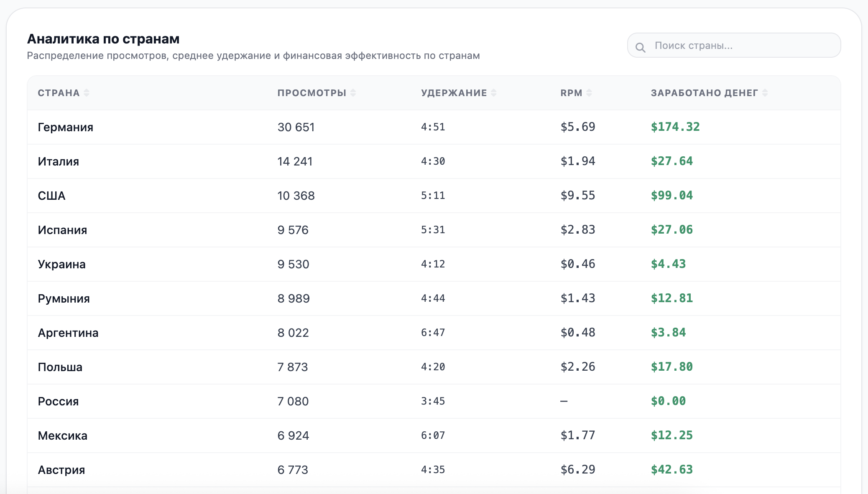Click the RPM value '$0.46'
Screen dimensions: 868x494
578,264
